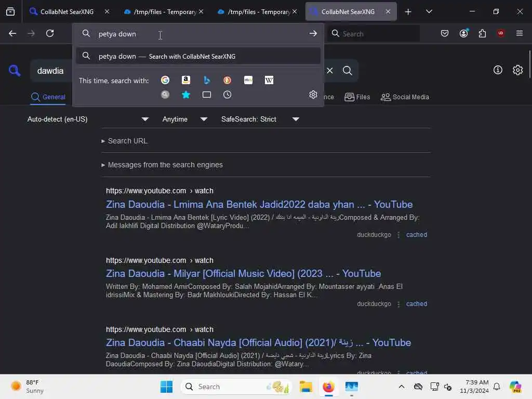This screenshot has height=399, width=532.
Task: Open Firefox from the taskbar
Action: 328,387
